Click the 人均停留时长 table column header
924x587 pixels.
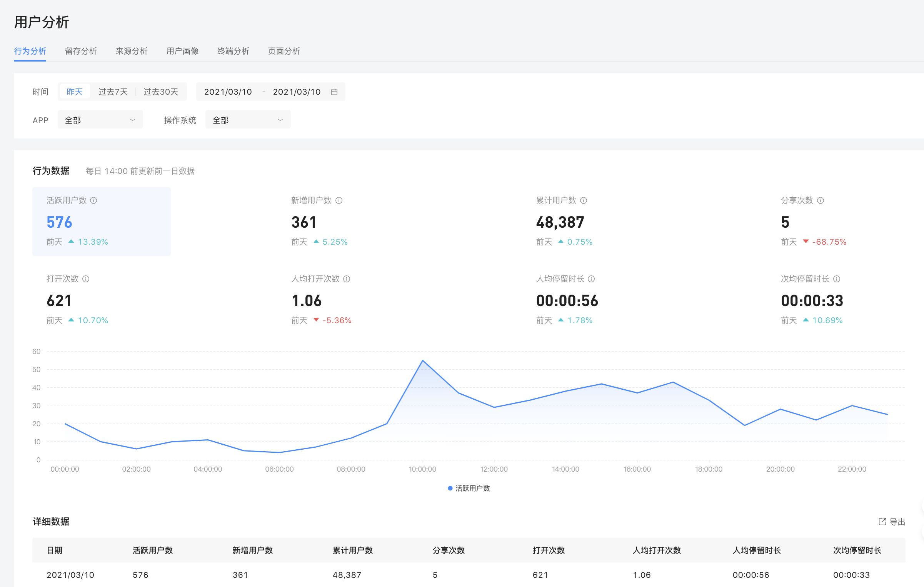(757, 550)
